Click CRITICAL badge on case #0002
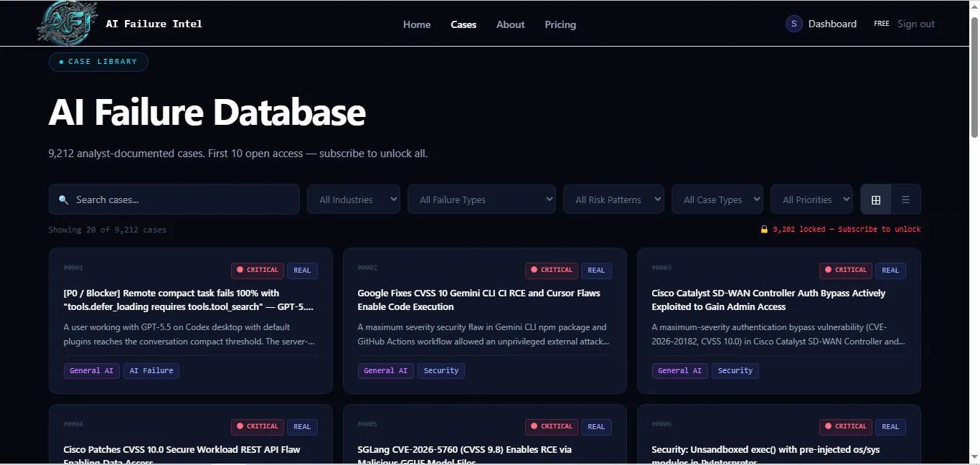 click(552, 271)
